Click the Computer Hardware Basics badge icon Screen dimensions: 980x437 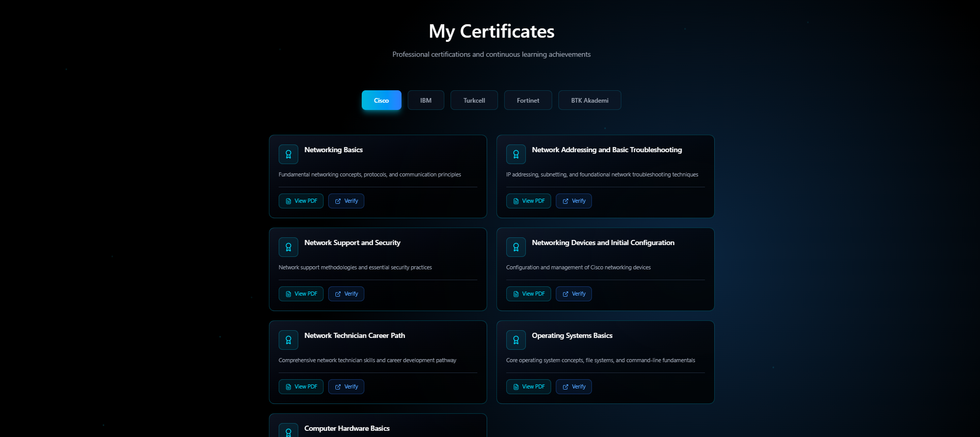[288, 430]
